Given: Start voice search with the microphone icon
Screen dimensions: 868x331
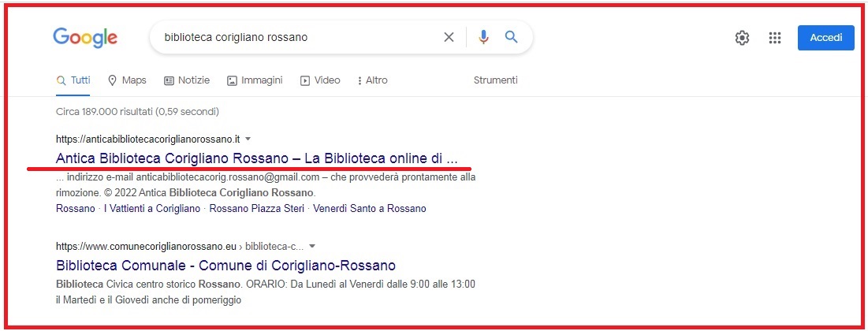Looking at the screenshot, I should point(484,37).
